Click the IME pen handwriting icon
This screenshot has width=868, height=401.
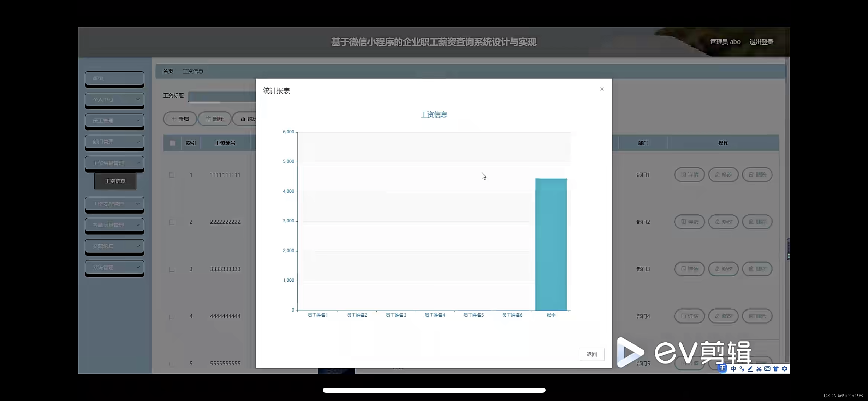(x=750, y=369)
